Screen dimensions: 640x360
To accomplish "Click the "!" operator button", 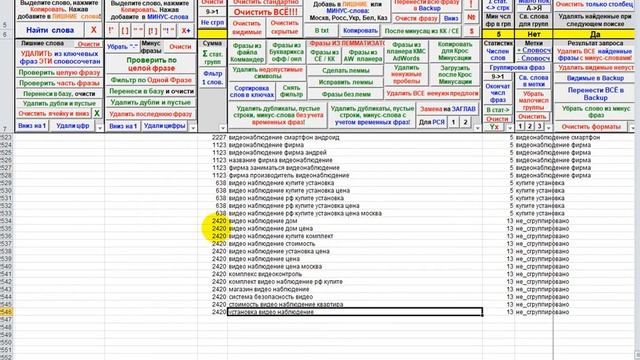I will tap(169, 31).
